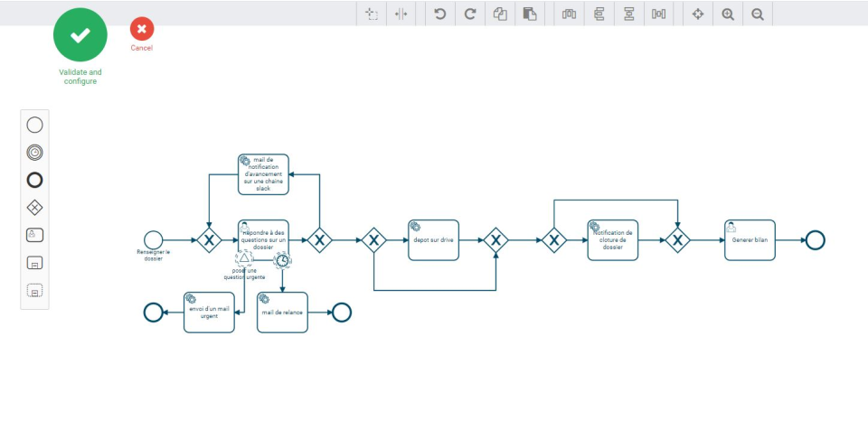Screen dimensions: 868x439
Task: Select end event after 'mail de relance'
Action: coord(342,313)
